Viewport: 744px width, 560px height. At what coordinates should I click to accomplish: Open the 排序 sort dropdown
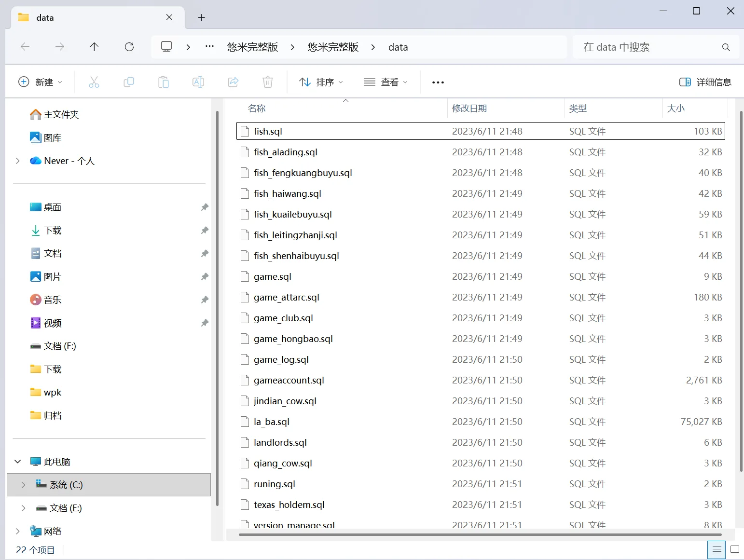(x=321, y=82)
